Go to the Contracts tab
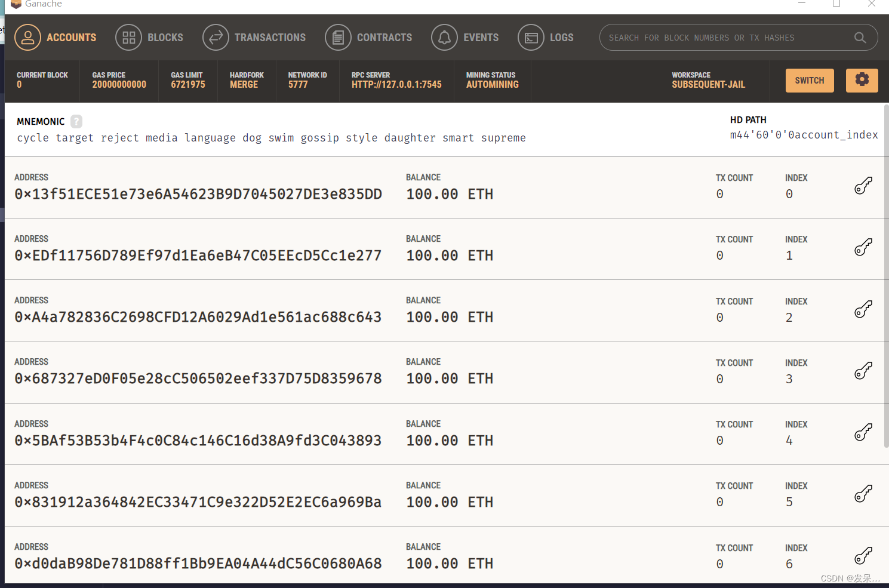 click(x=368, y=38)
